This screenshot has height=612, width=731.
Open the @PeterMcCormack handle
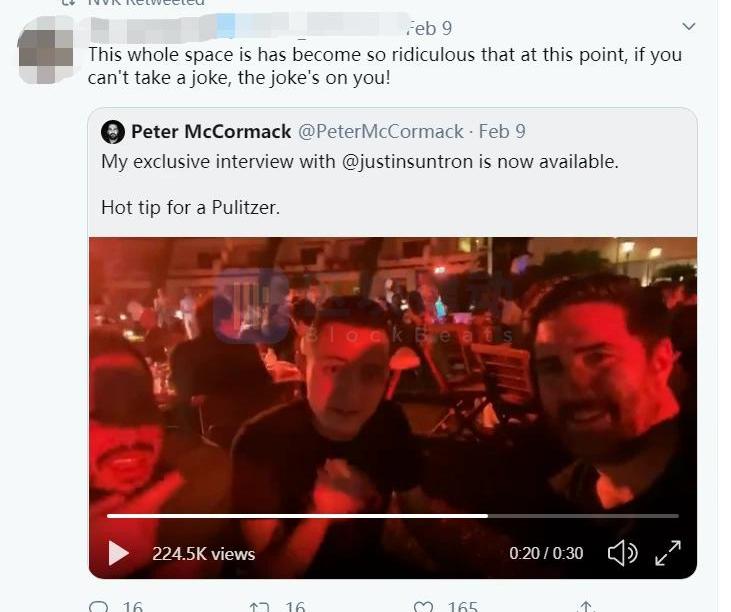pyautogui.click(x=381, y=132)
